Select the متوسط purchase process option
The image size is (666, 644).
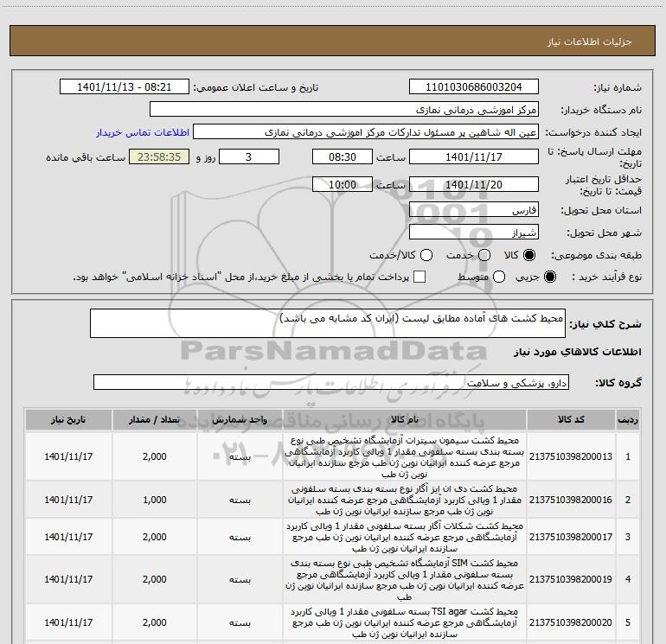pos(483,277)
